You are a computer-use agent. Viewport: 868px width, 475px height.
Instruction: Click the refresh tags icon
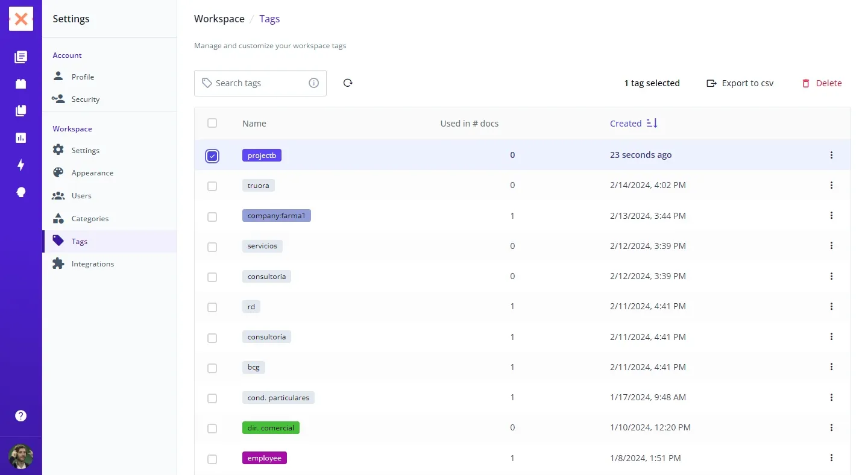[x=348, y=83]
